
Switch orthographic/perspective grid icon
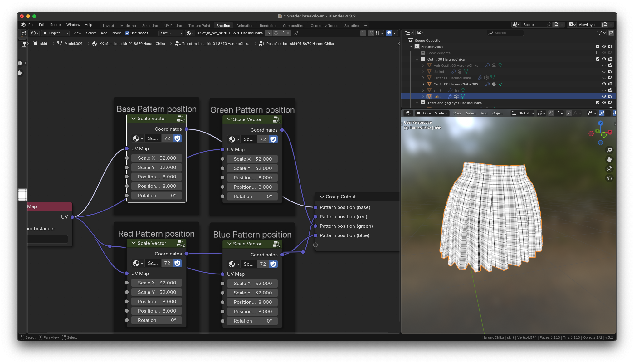pos(609,178)
